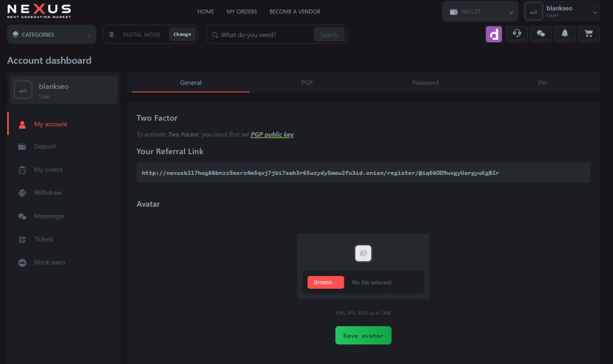Click the "PNG, JPG, JPEG up to 2MB" note
Viewport: 613px width, 364px height.
(x=363, y=313)
